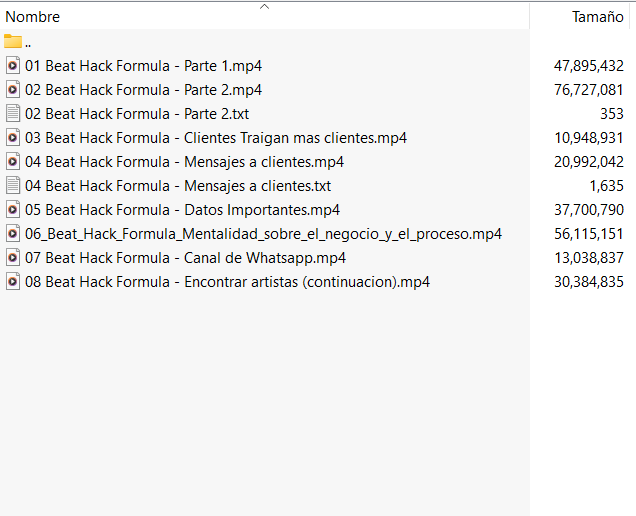The width and height of the screenshot is (636, 516).
Task: Click the sort direction arrow above the columns
Action: click(264, 7)
